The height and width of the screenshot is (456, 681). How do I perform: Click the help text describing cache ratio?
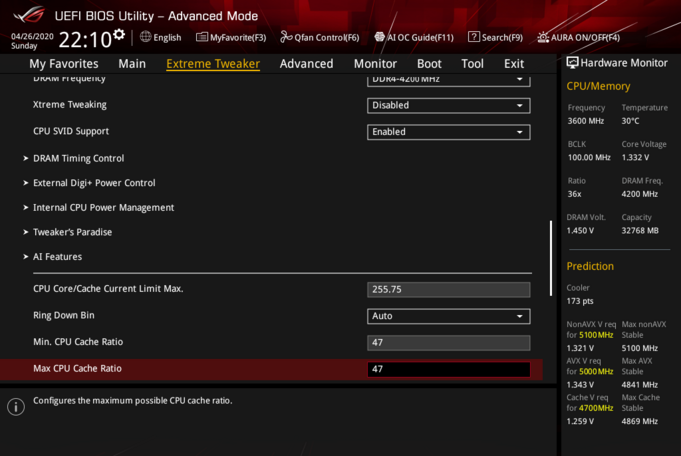[x=132, y=401]
